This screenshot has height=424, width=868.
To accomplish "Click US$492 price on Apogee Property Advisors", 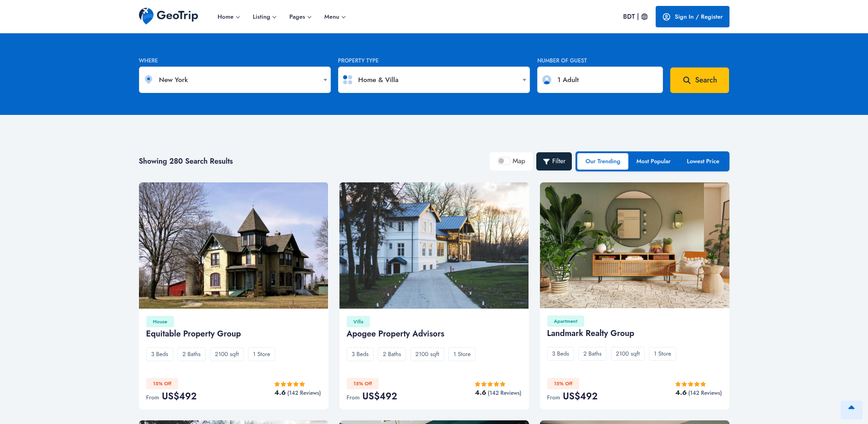I will point(380,396).
